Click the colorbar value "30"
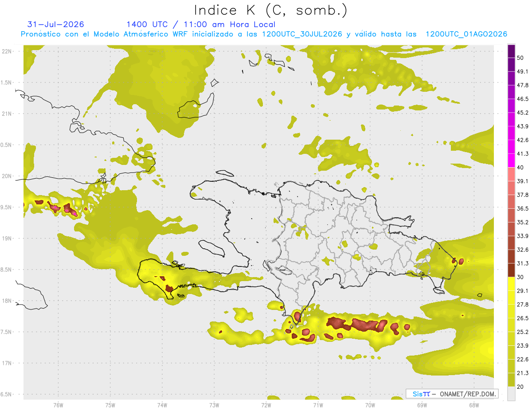This screenshot has width=532, height=411. pyautogui.click(x=521, y=277)
